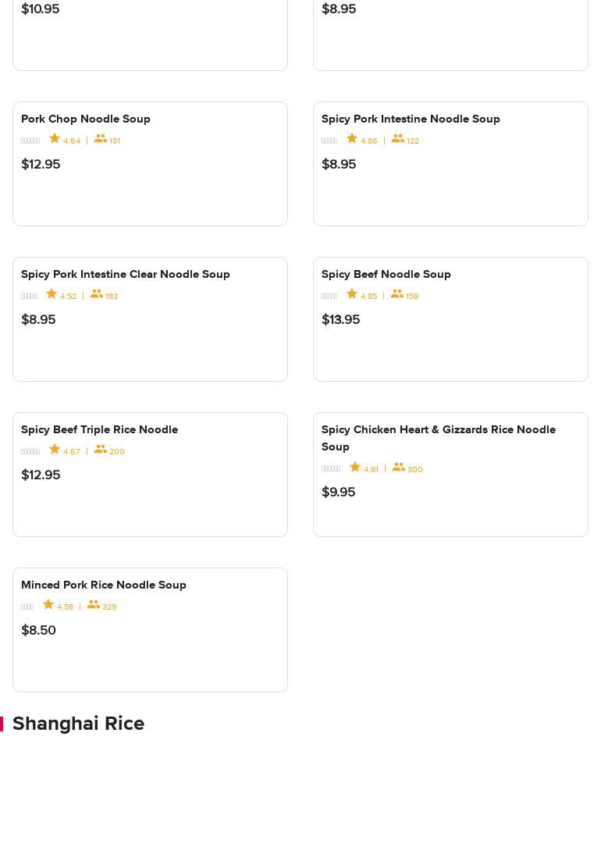Click star rating icon for Pork Chop Noodle Soup
Image resolution: width=601 pixels, height=868 pixels.
[x=55, y=139]
